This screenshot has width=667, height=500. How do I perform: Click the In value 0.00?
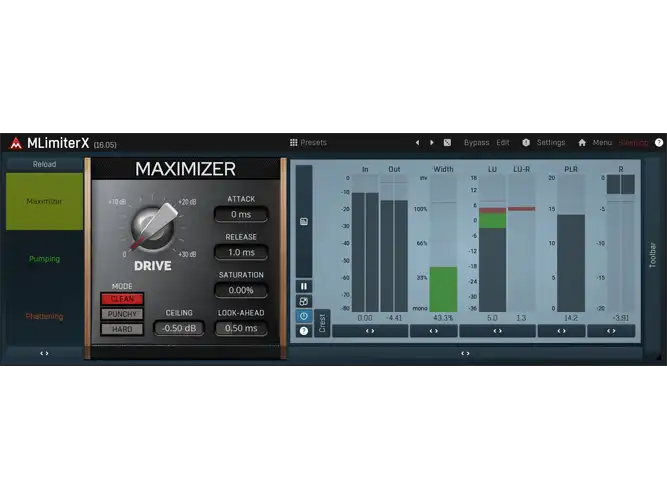coord(365,318)
